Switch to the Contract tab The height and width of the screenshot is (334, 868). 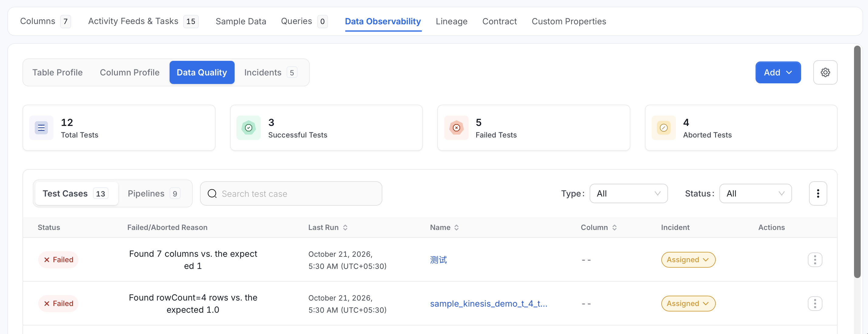tap(499, 21)
